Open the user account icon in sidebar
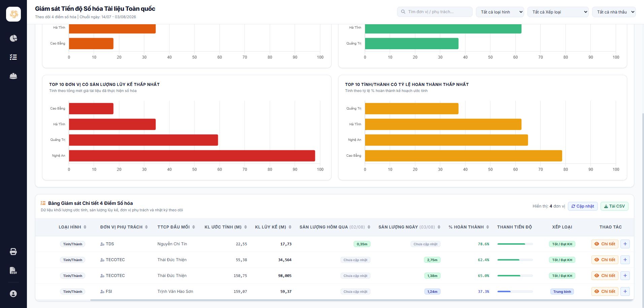Viewport: 644px width, 308px height. coord(13,294)
